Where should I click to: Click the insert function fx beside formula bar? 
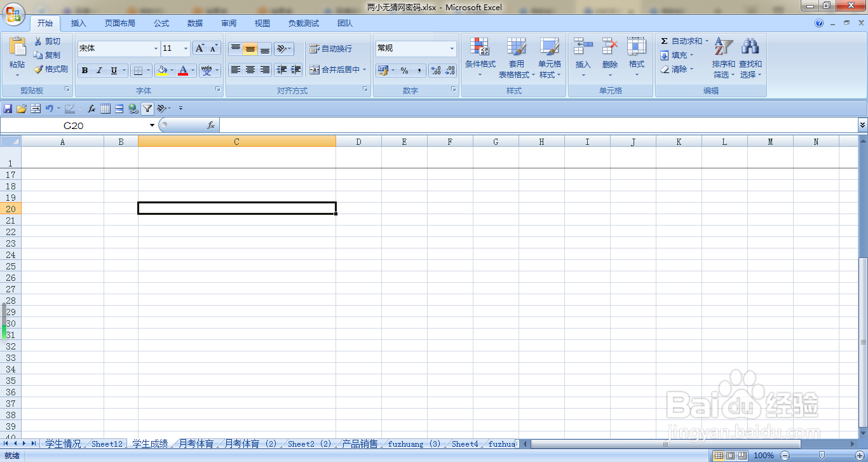[x=211, y=125]
